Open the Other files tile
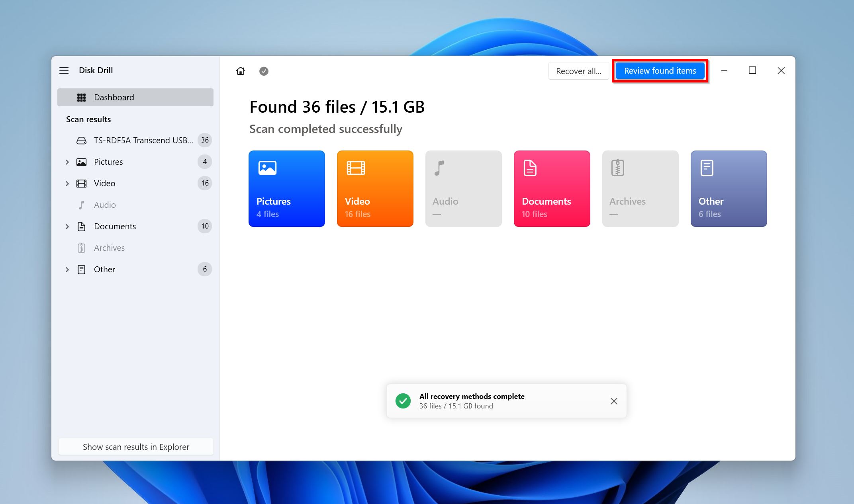The height and width of the screenshot is (504, 854). click(x=729, y=189)
